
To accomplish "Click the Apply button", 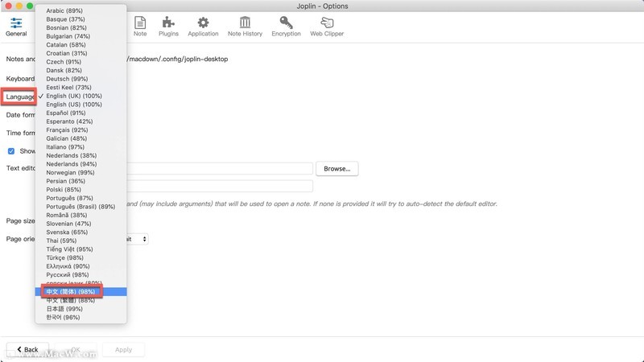I will [x=123, y=350].
